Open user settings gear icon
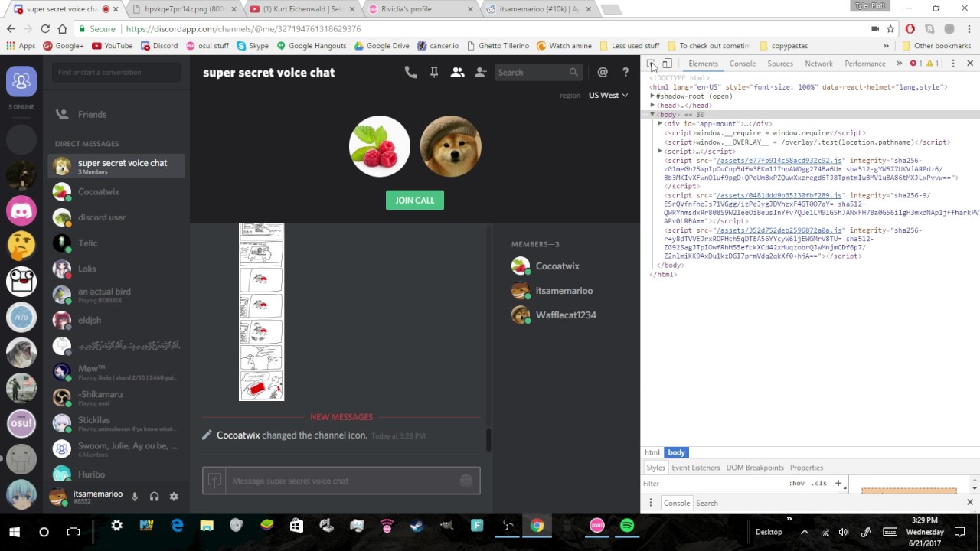This screenshot has height=551, width=980. [174, 497]
